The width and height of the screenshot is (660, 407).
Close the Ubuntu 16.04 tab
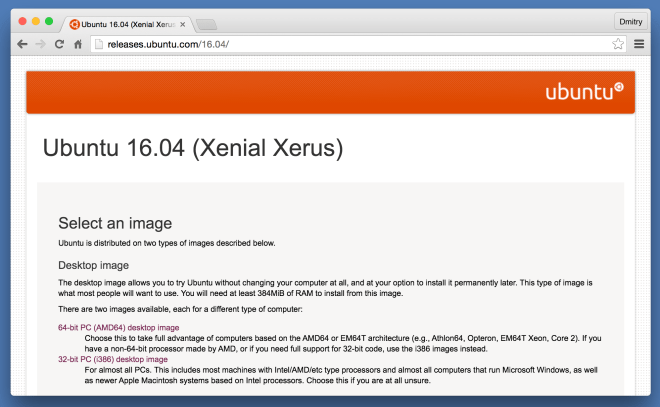click(x=181, y=23)
